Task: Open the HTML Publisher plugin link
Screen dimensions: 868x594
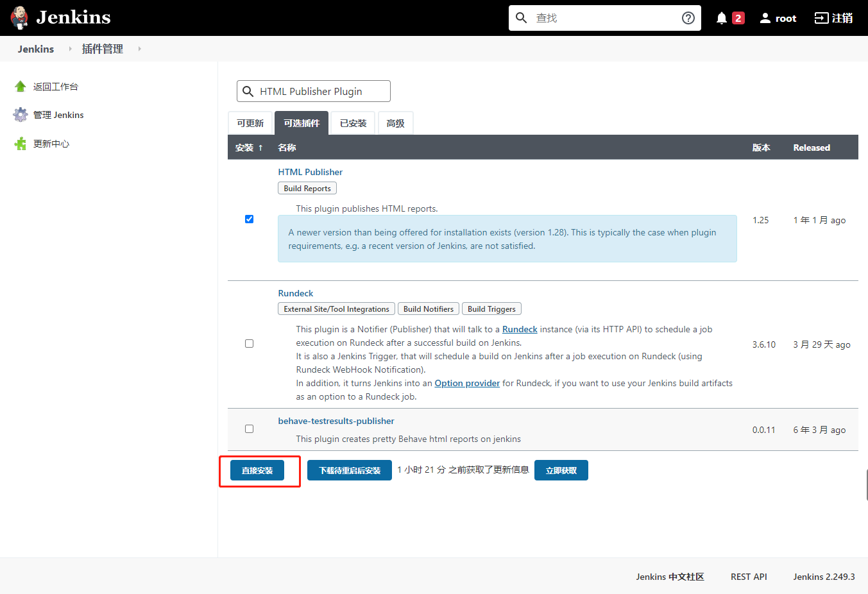Action: [x=311, y=172]
